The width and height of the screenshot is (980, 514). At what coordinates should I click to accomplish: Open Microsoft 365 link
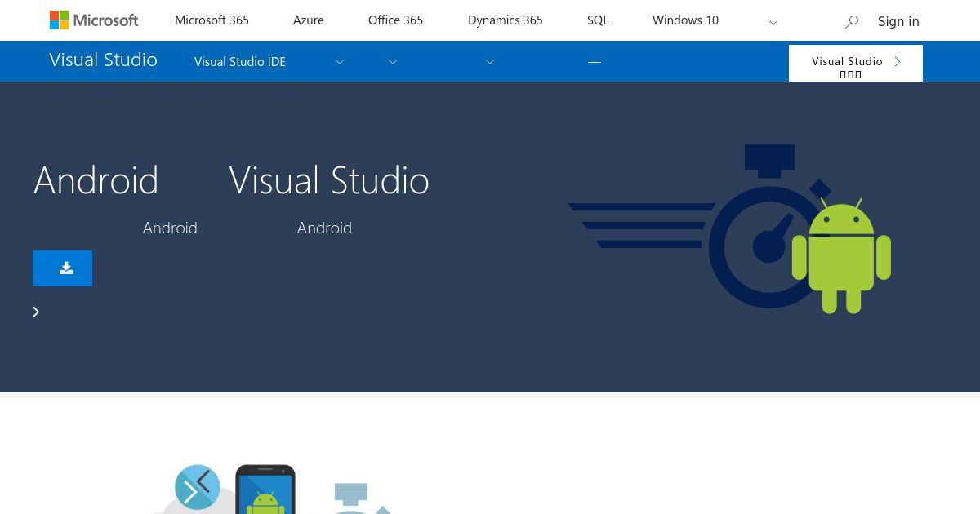coord(212,20)
